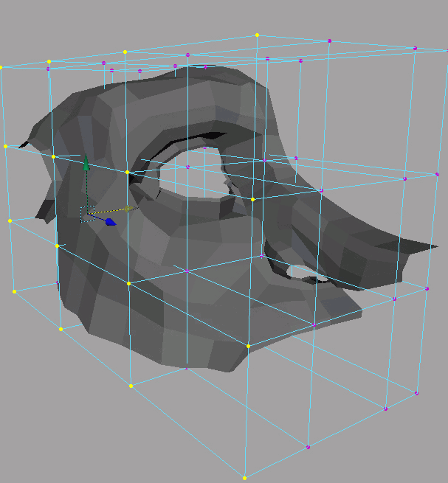Select the yellow lattice point left of eye socket
This screenshot has height=483, width=448.
tap(127, 173)
